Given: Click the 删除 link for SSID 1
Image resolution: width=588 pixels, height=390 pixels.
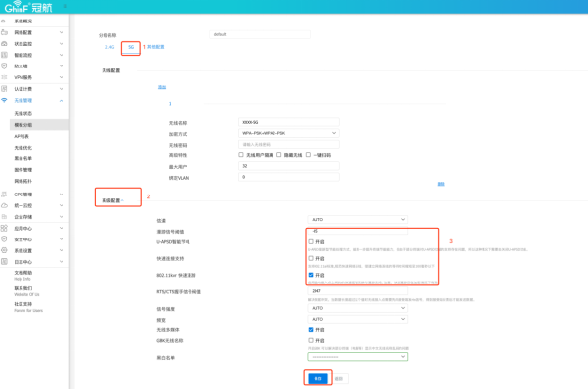Looking at the screenshot, I should (x=441, y=184).
